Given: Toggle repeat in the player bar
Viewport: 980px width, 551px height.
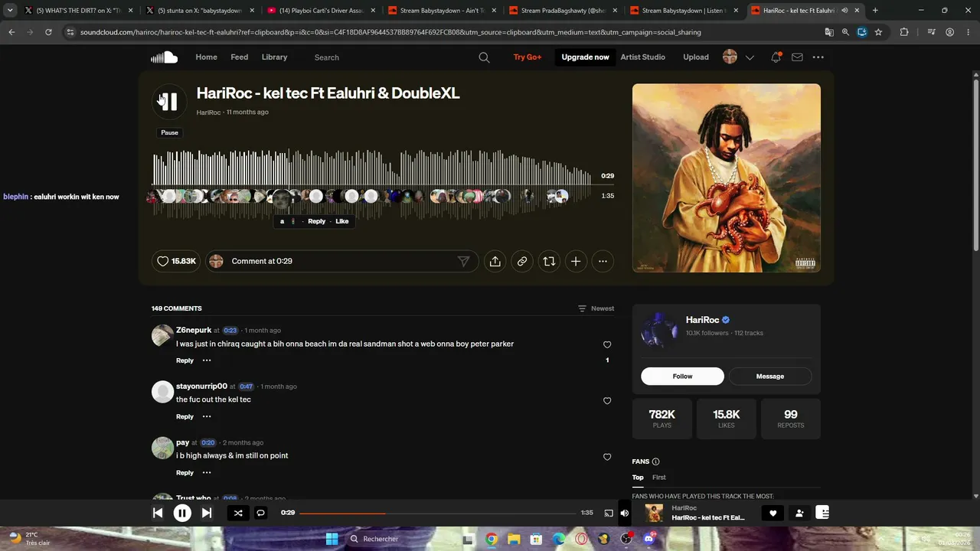Looking at the screenshot, I should click(260, 513).
